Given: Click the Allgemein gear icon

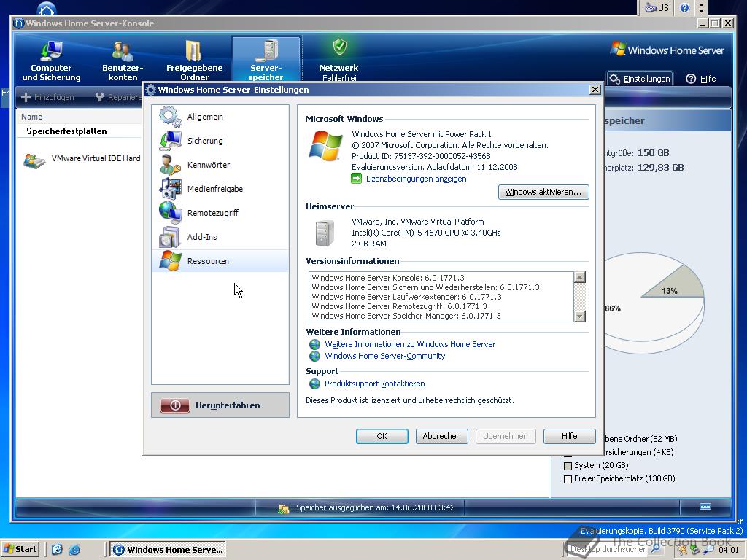Looking at the screenshot, I should (170, 117).
